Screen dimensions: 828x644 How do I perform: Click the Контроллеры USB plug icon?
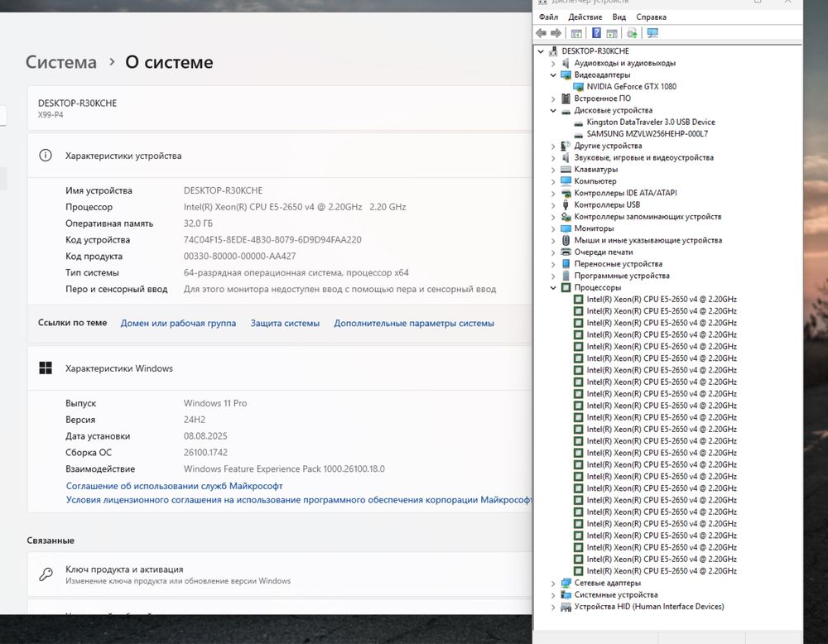tap(566, 204)
